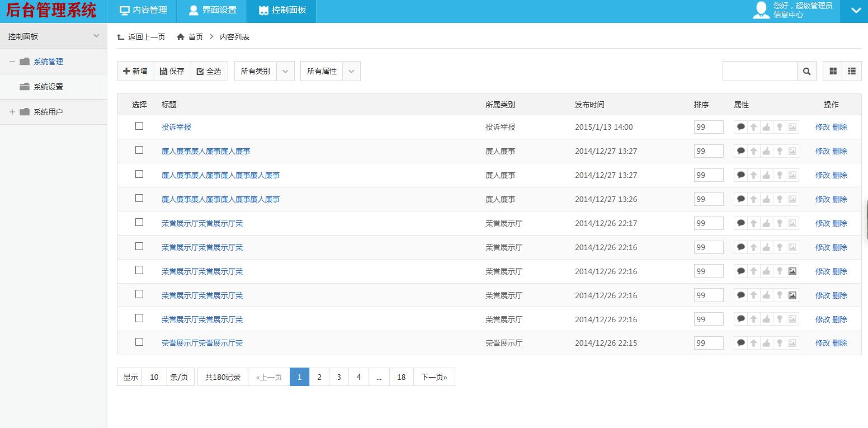Switch to list view layout icon
Image resolution: width=868 pixels, height=428 pixels.
pos(852,72)
